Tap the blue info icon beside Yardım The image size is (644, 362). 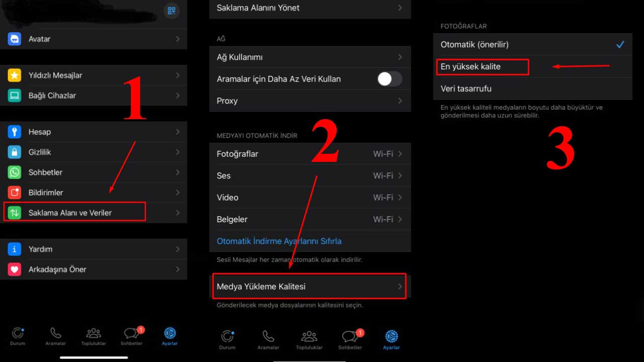[x=15, y=249]
